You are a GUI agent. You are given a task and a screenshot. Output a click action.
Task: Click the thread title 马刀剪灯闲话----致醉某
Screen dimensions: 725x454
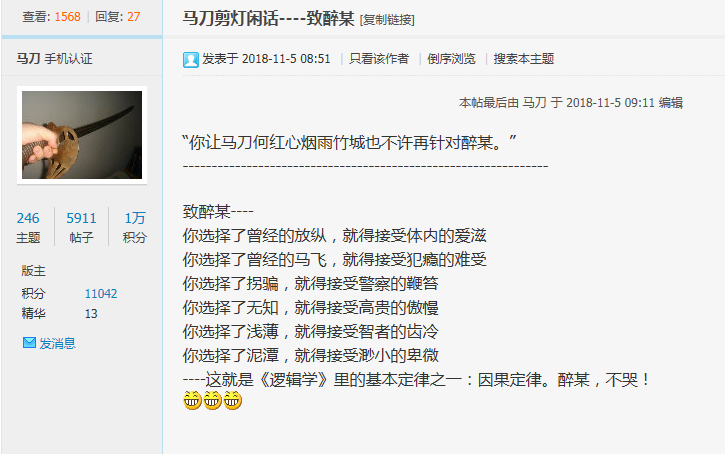[x=268, y=18]
